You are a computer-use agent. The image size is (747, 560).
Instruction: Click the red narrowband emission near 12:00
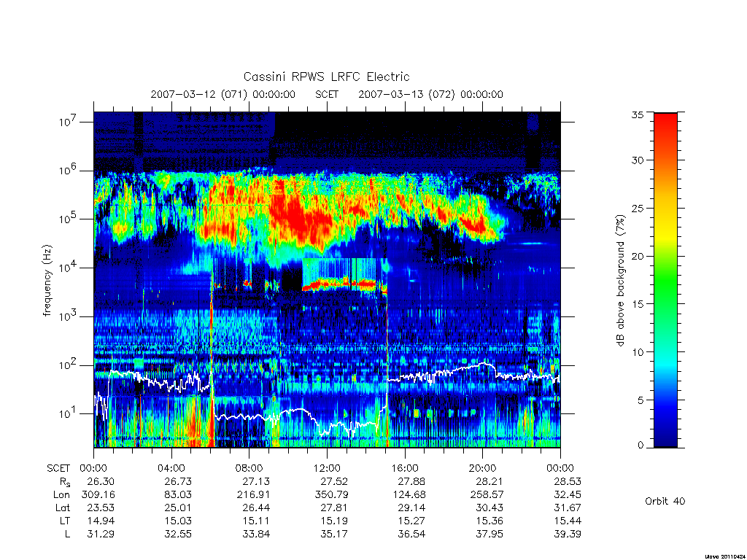point(341,284)
